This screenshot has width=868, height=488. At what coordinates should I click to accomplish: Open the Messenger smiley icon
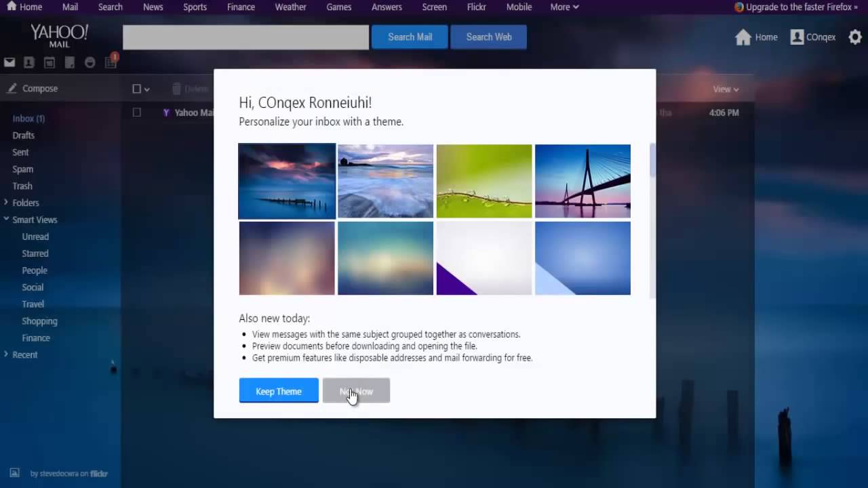point(90,62)
